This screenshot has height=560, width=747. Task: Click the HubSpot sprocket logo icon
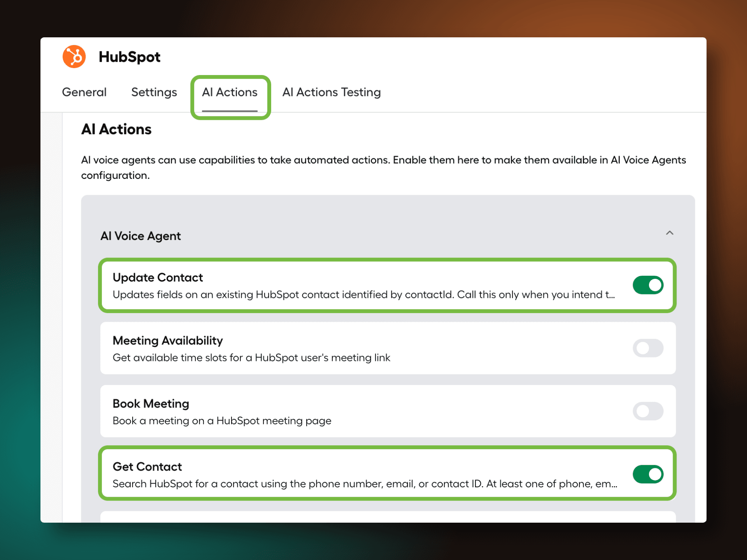coord(74,57)
